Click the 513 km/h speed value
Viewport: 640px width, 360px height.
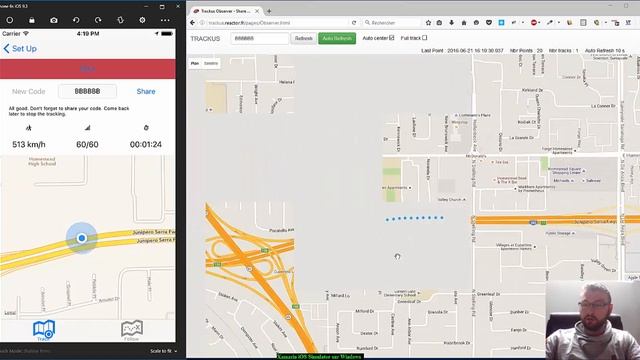point(29,144)
